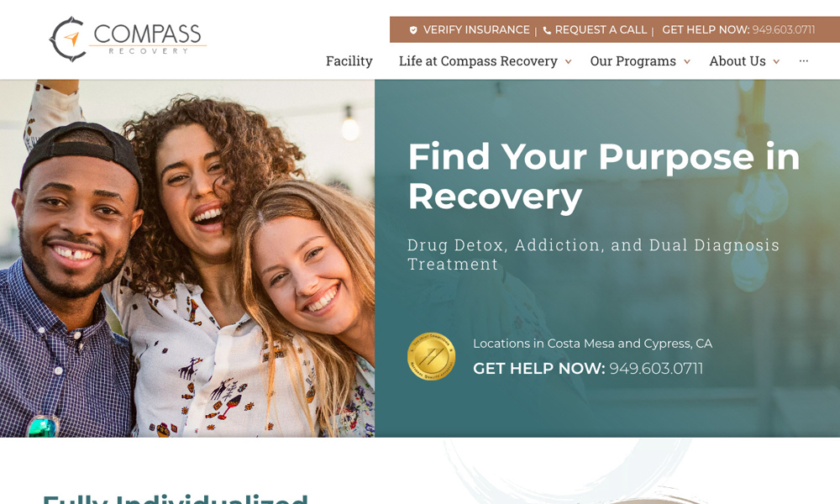840x504 pixels.
Task: Expand the Our Programs dropdown arrow
Action: pos(687,62)
